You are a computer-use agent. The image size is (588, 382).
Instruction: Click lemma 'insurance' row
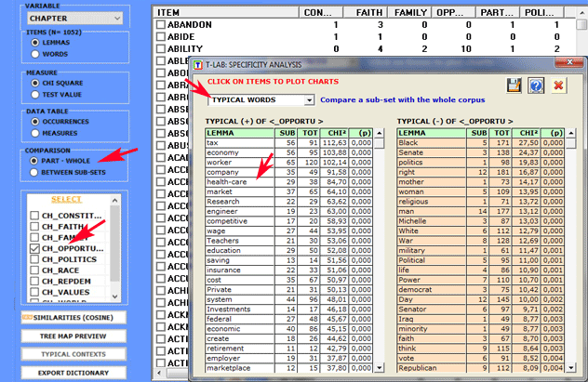[x=240, y=270]
